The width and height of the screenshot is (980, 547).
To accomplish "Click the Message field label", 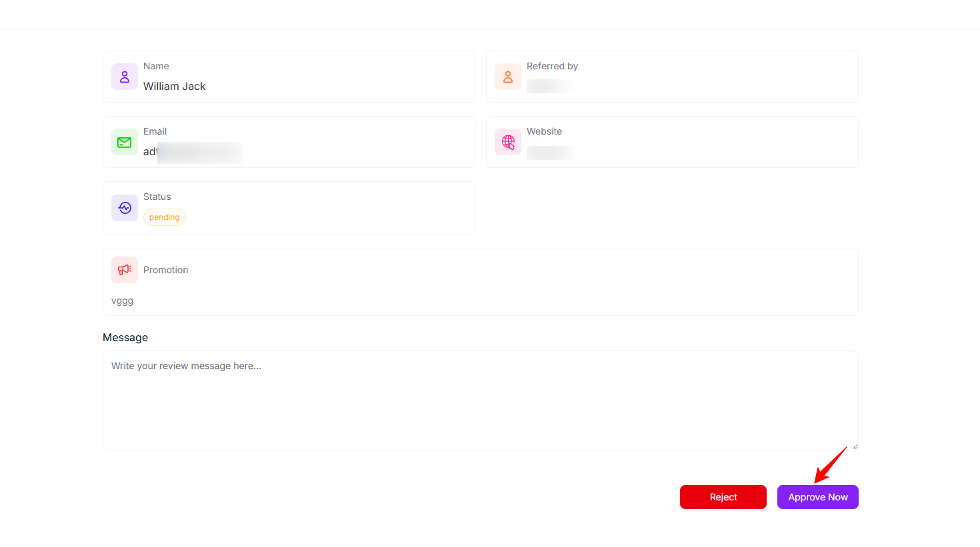I will tap(125, 338).
